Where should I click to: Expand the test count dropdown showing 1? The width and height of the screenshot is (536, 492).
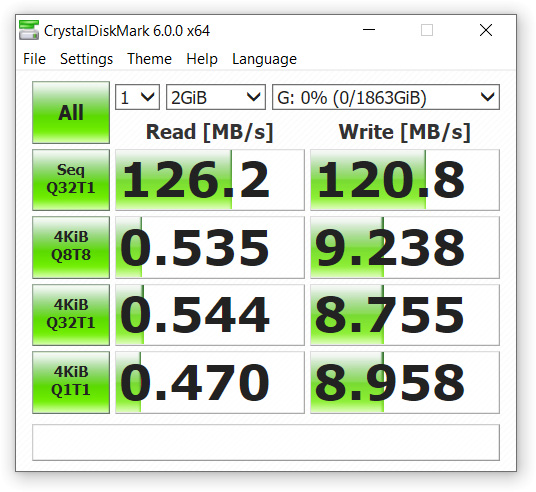click(137, 97)
